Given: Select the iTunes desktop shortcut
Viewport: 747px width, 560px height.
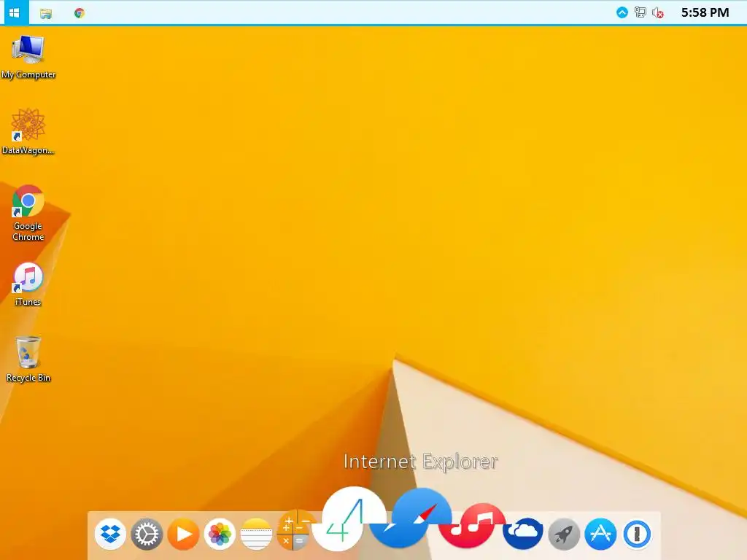Looking at the screenshot, I should (28, 284).
